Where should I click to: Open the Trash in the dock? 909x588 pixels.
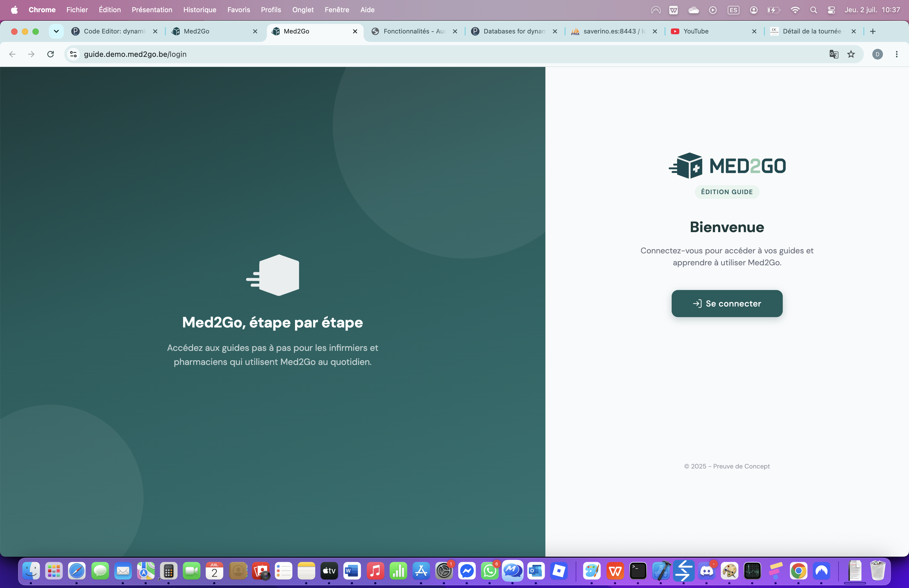pos(878,571)
